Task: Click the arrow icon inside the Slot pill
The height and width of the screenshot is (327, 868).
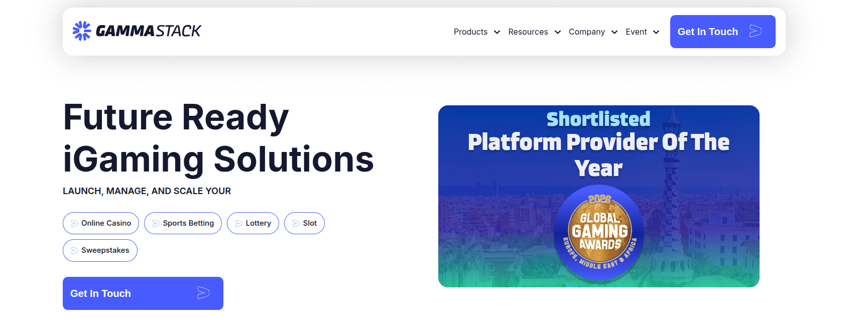Action: coord(296,224)
